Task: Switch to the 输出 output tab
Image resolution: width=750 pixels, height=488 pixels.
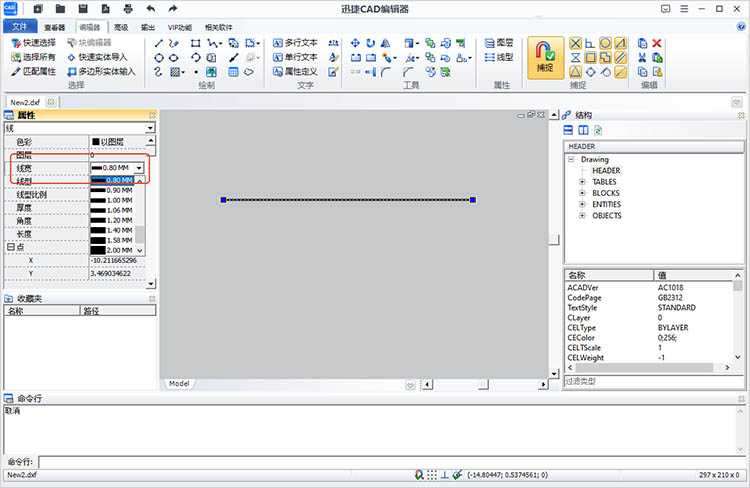Action: (148, 27)
